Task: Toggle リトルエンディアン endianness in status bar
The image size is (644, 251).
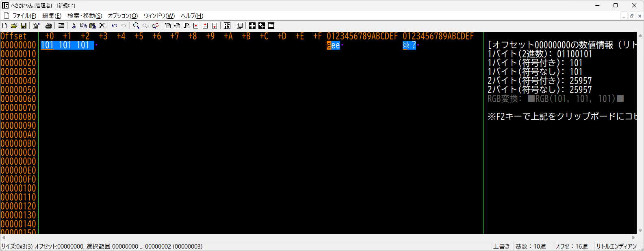Action: tap(616, 247)
